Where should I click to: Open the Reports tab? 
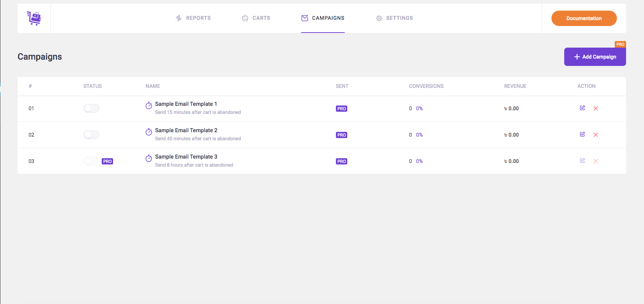(193, 18)
